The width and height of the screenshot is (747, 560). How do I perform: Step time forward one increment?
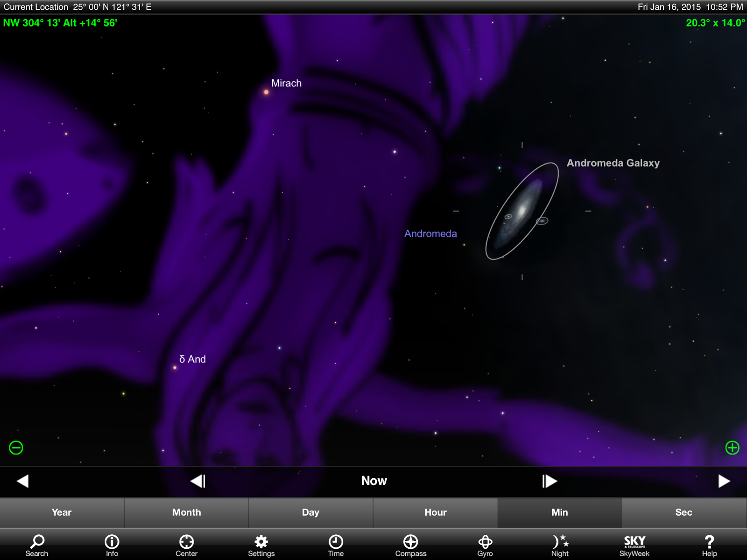click(x=550, y=481)
